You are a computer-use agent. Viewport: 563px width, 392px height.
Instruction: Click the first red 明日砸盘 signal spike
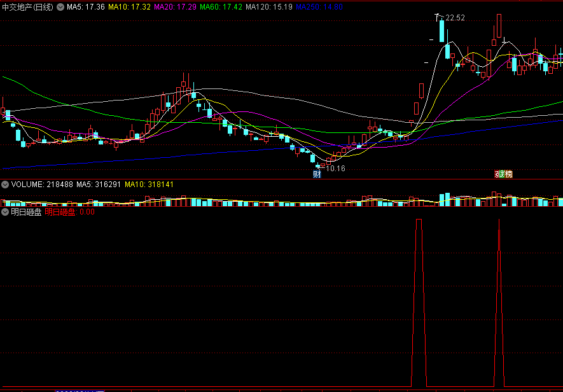[419, 302]
